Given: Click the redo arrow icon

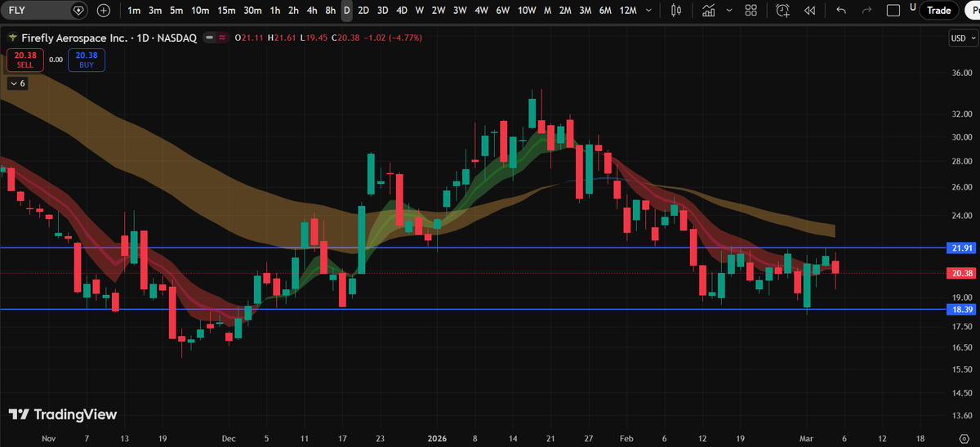Looking at the screenshot, I should click(867, 11).
